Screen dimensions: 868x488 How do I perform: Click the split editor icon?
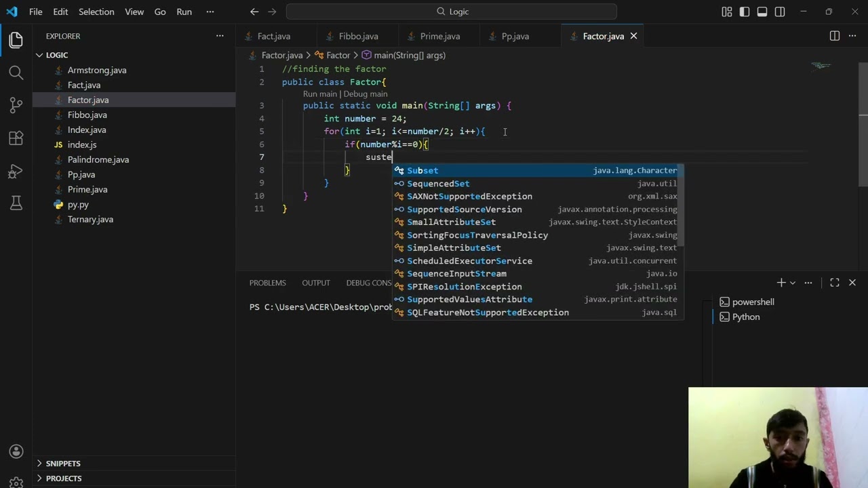(835, 36)
